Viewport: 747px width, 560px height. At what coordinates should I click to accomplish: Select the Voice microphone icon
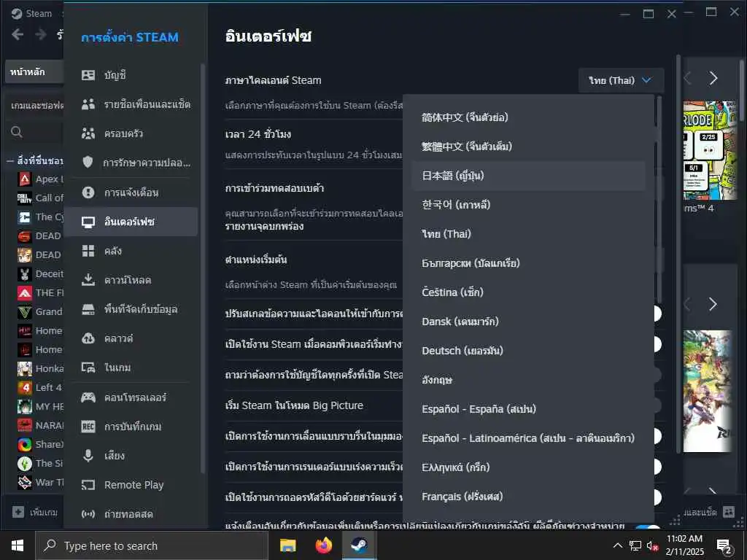coord(88,456)
